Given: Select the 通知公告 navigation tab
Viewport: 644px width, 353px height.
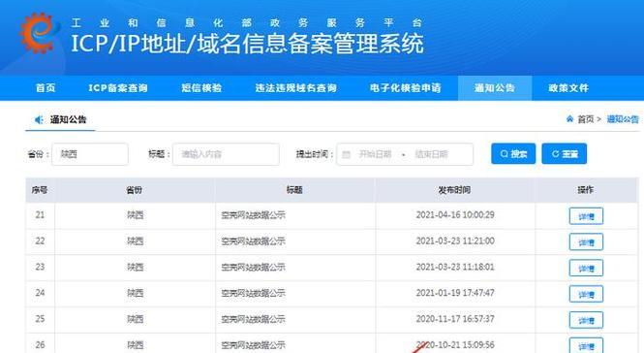Looking at the screenshot, I should click(x=495, y=87).
